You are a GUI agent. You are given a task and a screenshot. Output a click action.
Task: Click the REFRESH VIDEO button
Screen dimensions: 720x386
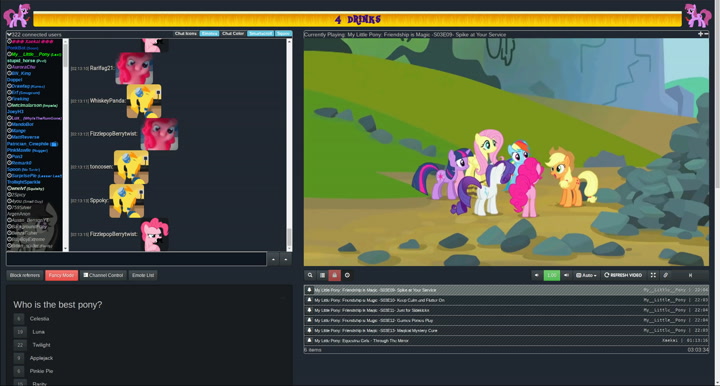(623, 275)
